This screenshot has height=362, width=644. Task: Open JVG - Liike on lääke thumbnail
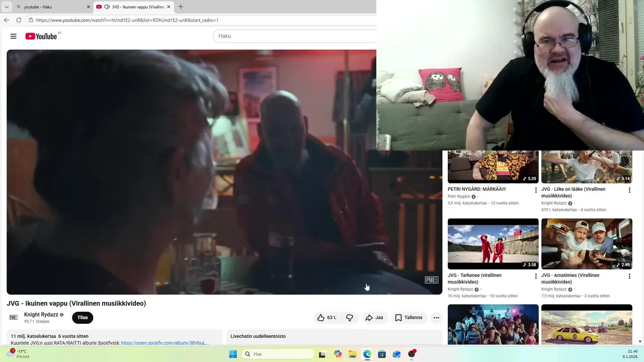pos(587,167)
